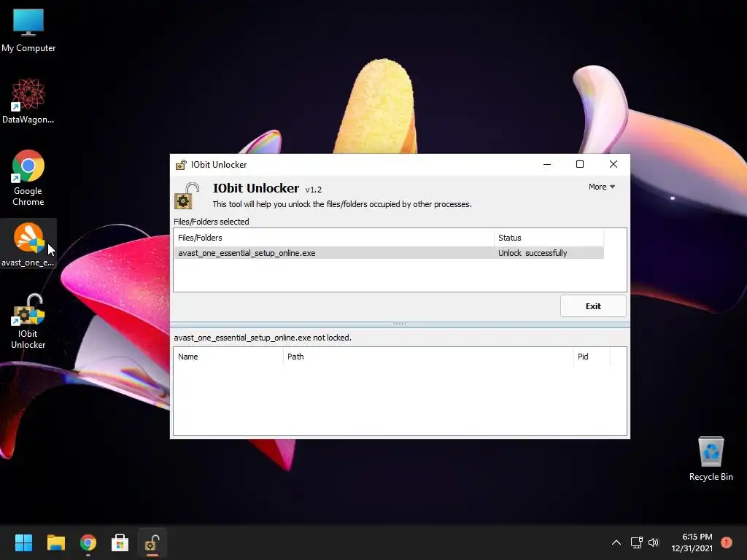Sort by the Path column header
Image resolution: width=747 pixels, height=560 pixels.
[x=428, y=357]
